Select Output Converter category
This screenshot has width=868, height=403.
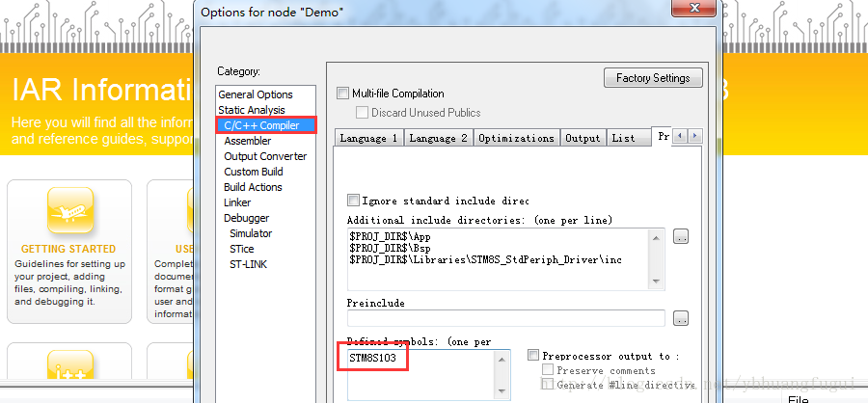pos(265,156)
